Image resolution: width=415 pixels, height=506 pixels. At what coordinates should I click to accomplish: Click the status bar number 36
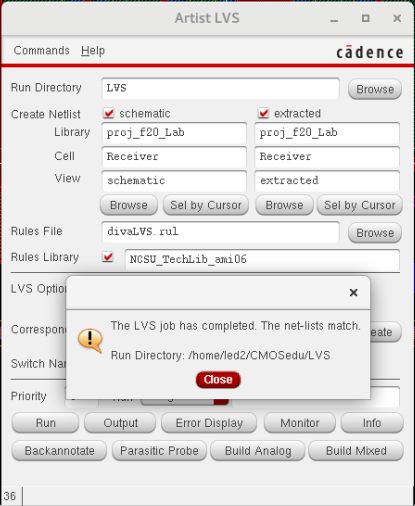coord(10,496)
